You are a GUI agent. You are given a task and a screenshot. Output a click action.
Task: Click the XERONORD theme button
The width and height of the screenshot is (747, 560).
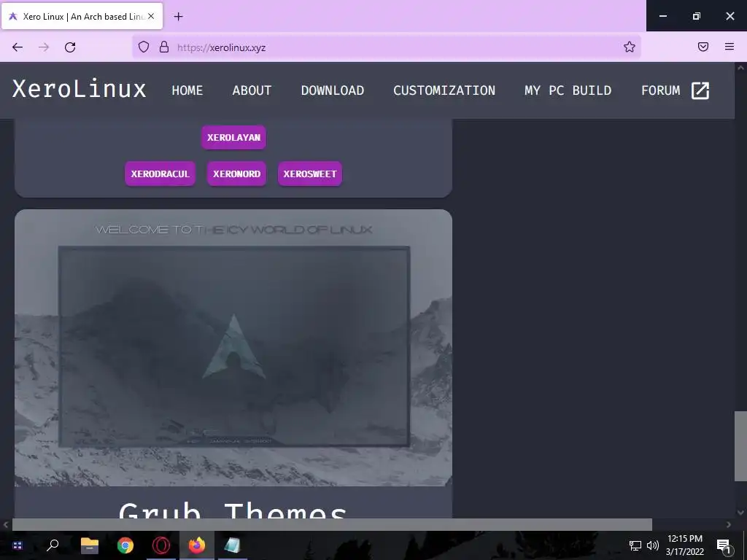(x=237, y=174)
